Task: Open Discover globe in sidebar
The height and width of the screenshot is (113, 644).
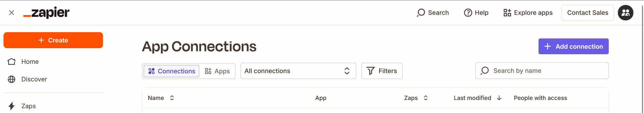Action: [12, 79]
